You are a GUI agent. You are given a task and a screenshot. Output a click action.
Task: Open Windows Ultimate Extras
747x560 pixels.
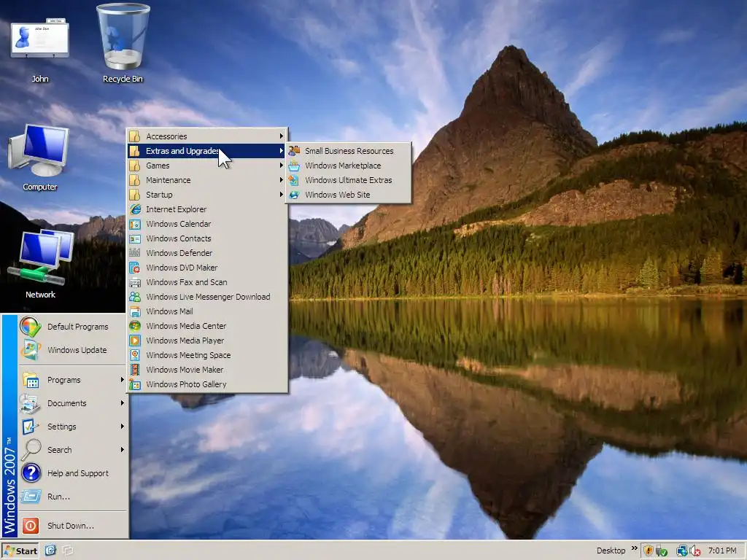pyautogui.click(x=348, y=180)
